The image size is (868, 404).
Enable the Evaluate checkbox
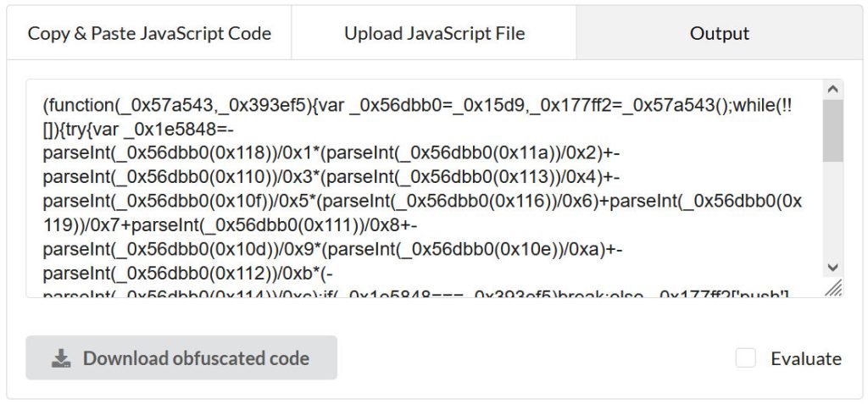[746, 358]
